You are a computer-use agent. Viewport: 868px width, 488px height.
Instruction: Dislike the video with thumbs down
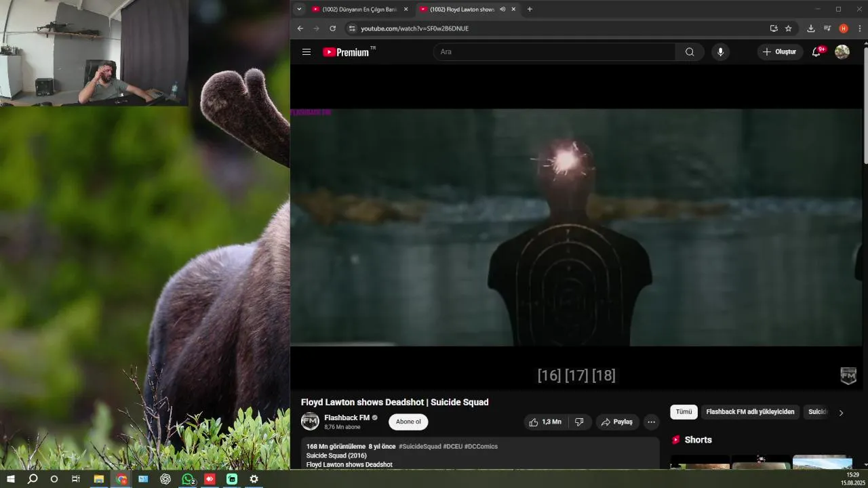click(x=579, y=422)
